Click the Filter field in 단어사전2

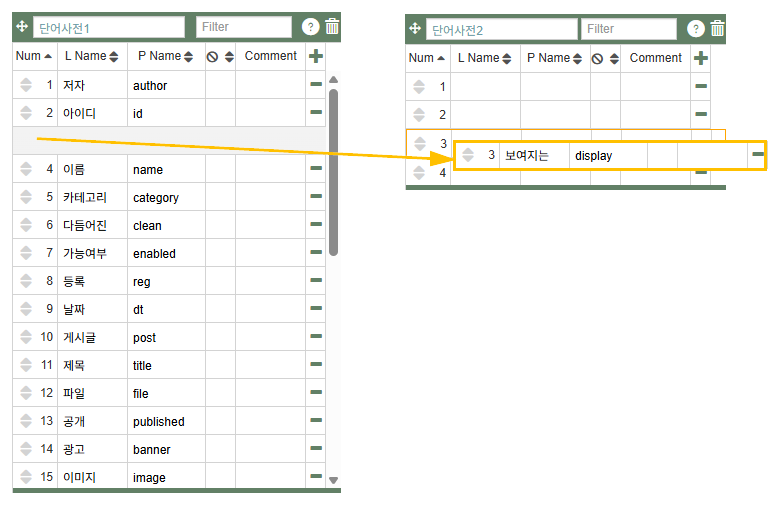pos(628,29)
